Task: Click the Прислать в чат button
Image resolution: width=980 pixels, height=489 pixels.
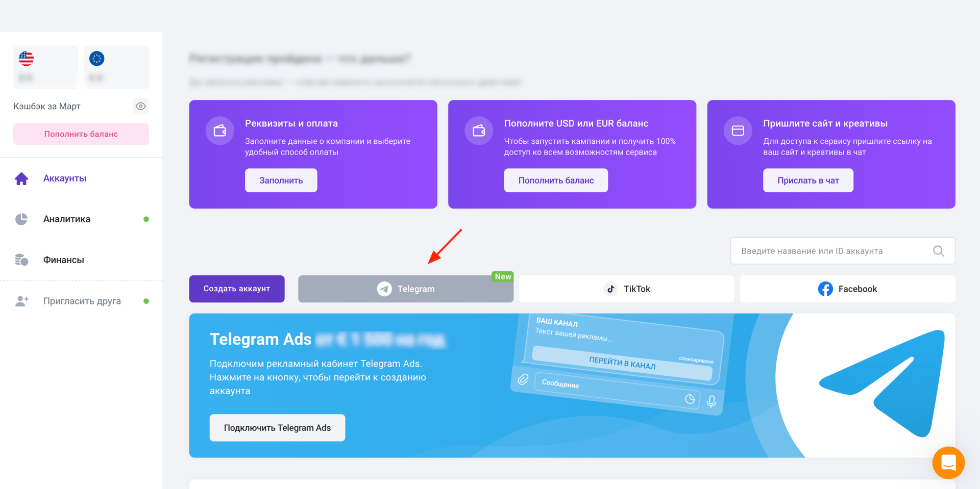Action: 808,181
